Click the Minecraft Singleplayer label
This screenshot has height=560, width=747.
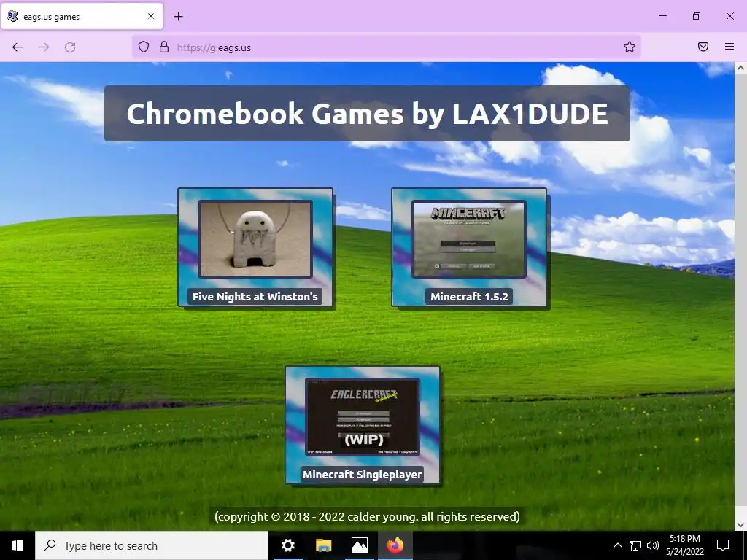[x=362, y=474]
